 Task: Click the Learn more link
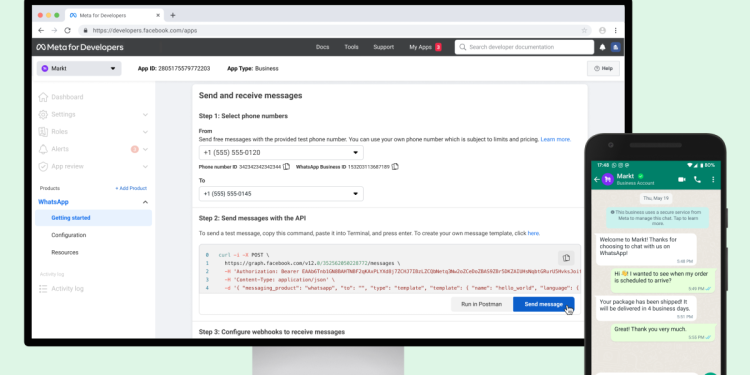[555, 139]
